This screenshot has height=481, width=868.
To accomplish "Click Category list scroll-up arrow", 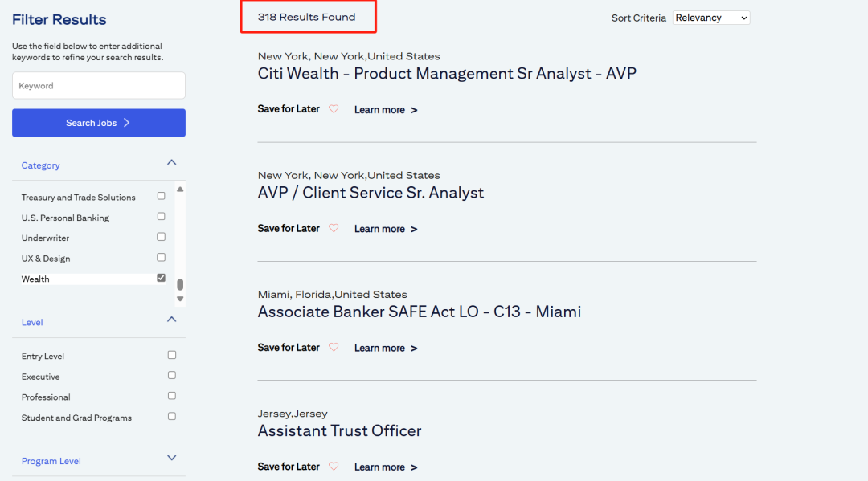I will coord(180,189).
